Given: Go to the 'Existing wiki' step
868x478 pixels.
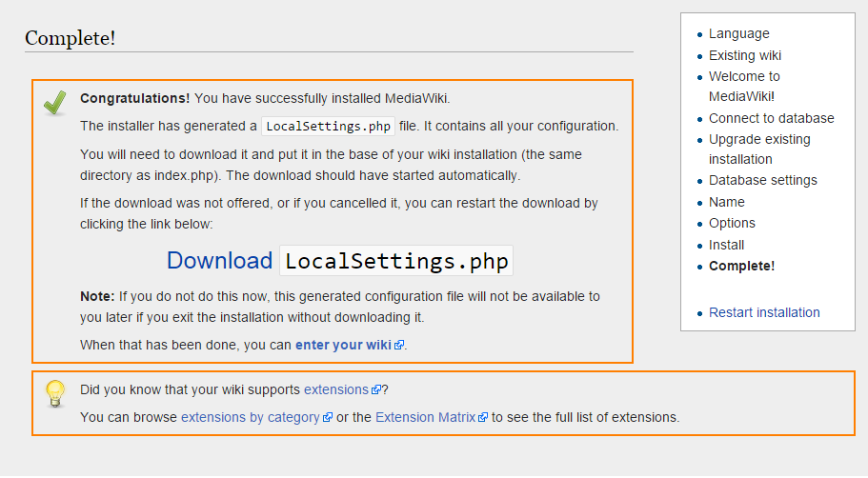Looking at the screenshot, I should (744, 55).
